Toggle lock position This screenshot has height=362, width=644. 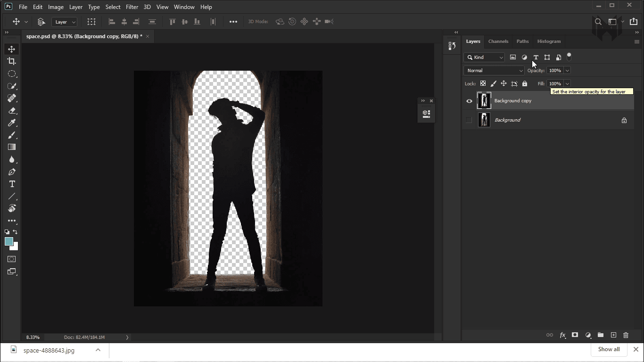(x=504, y=83)
